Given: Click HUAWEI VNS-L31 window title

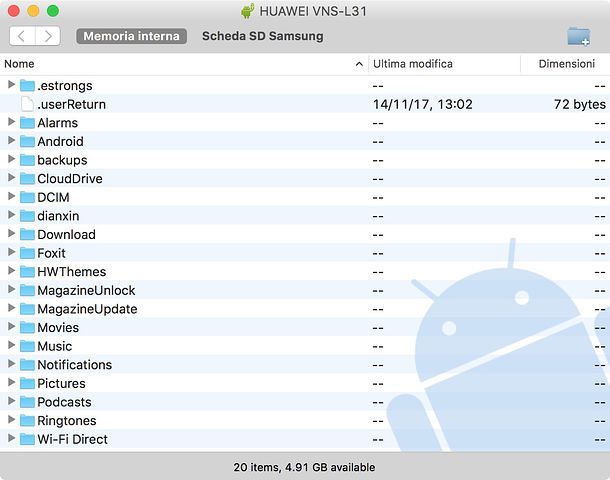Looking at the screenshot, I should coord(313,11).
